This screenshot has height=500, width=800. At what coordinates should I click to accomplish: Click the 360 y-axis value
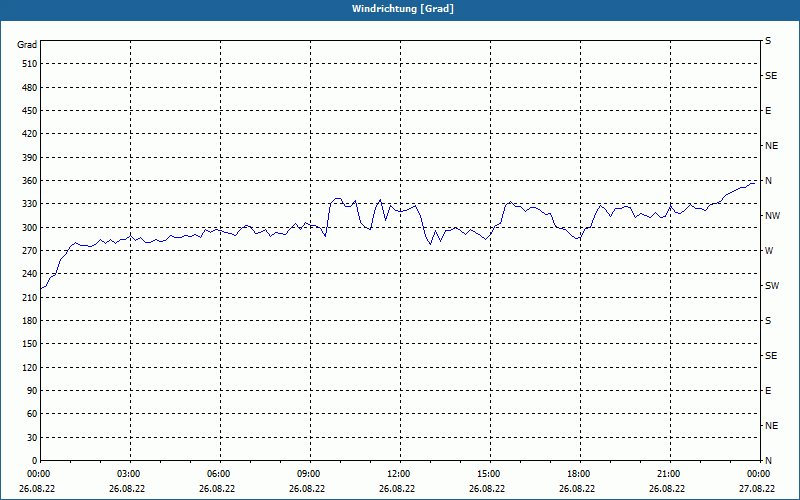[30, 181]
